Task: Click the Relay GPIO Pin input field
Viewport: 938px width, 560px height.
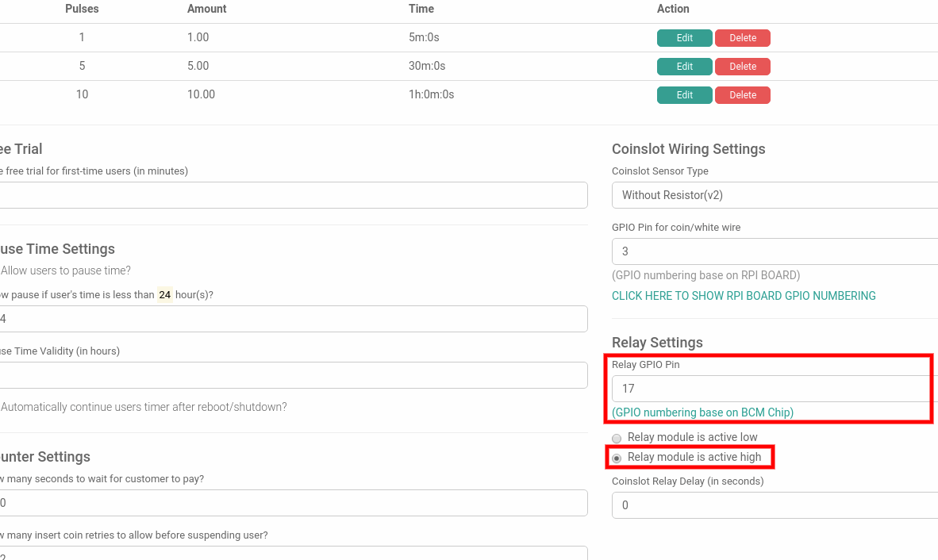Action: (770, 388)
